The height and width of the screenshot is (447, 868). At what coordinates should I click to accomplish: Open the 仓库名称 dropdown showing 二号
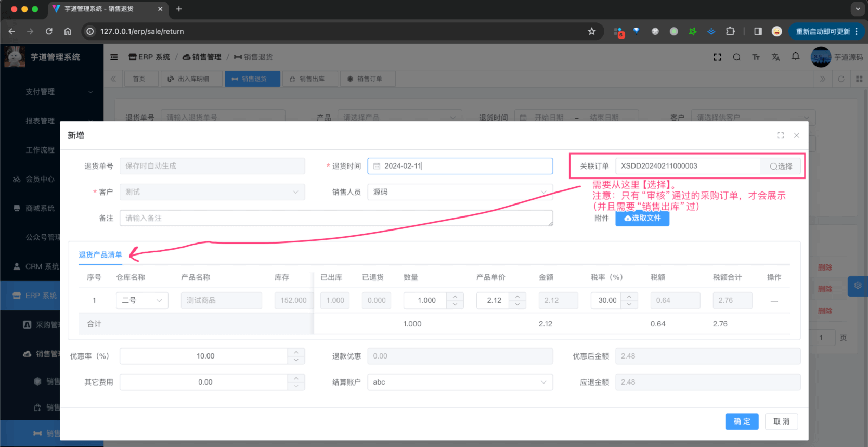tap(142, 300)
